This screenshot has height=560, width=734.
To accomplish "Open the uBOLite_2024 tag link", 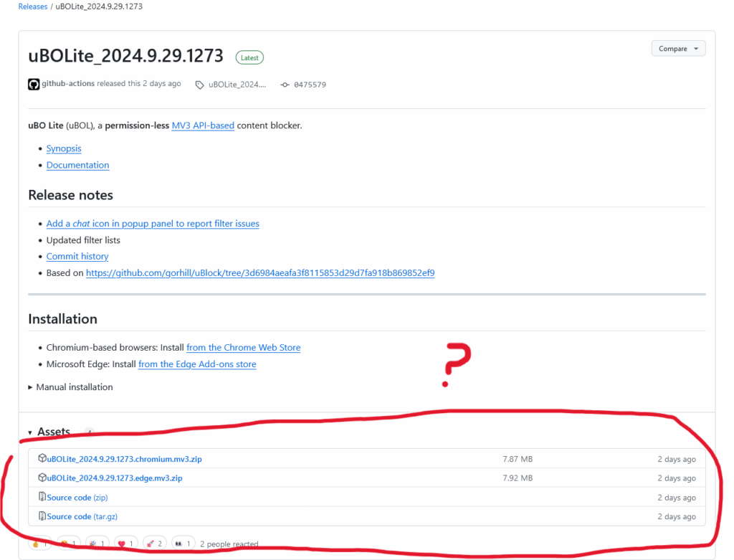I will pyautogui.click(x=237, y=85).
